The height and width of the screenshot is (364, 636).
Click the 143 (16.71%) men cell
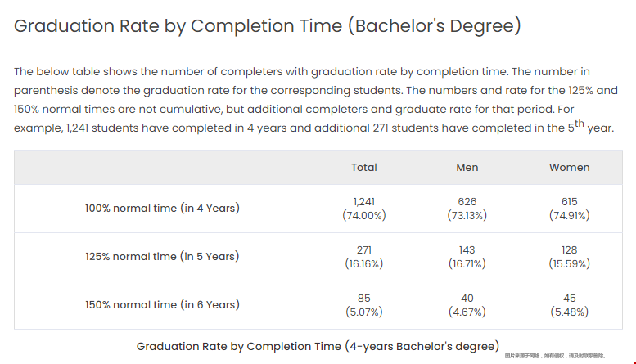pos(467,257)
